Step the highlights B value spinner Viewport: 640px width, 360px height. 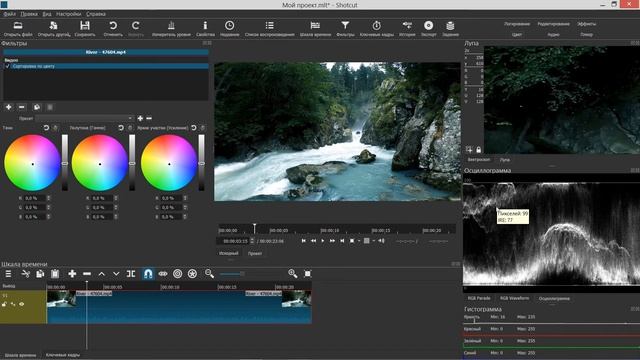point(185,217)
